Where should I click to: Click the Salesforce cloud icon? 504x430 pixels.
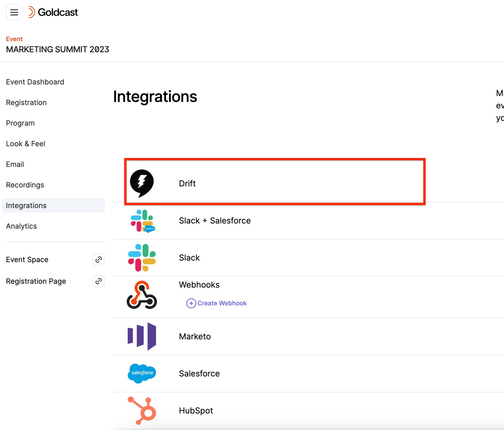(142, 373)
